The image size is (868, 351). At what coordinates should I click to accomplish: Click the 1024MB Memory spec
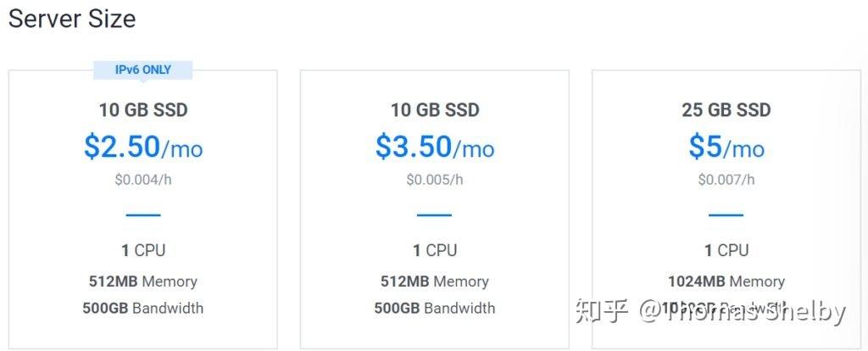(726, 281)
